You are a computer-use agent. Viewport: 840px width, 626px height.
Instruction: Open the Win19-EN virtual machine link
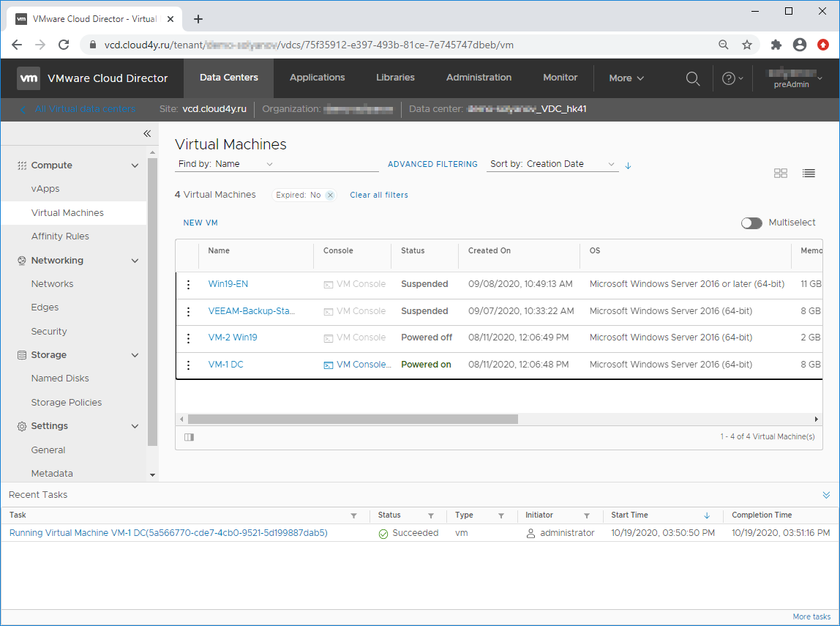(x=228, y=284)
